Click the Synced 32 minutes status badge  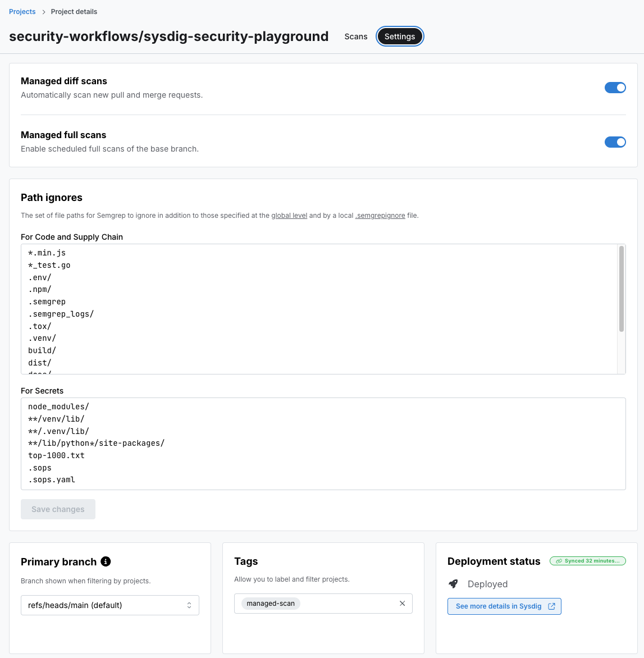point(587,561)
